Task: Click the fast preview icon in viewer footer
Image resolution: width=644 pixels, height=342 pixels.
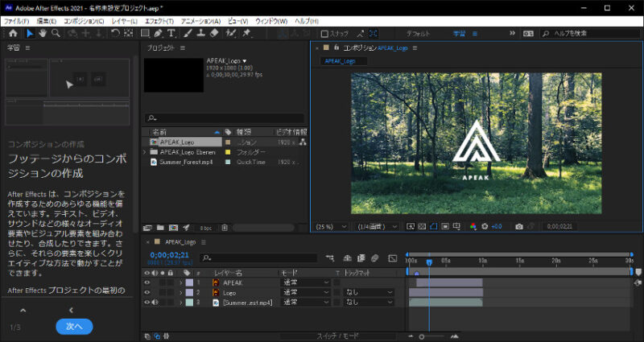Action: tap(411, 227)
